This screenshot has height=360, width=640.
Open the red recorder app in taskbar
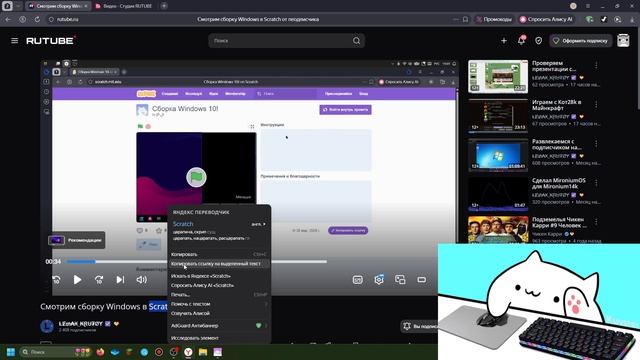pyautogui.click(x=159, y=352)
